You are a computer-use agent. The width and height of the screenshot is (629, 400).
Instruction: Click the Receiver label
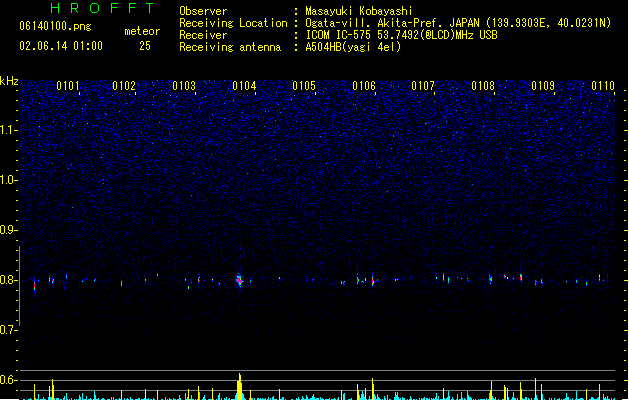click(203, 35)
